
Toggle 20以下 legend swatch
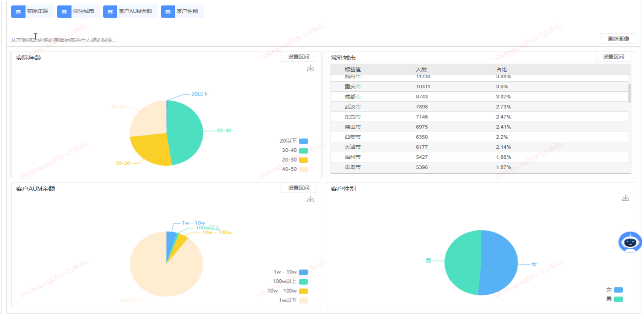tap(303, 141)
